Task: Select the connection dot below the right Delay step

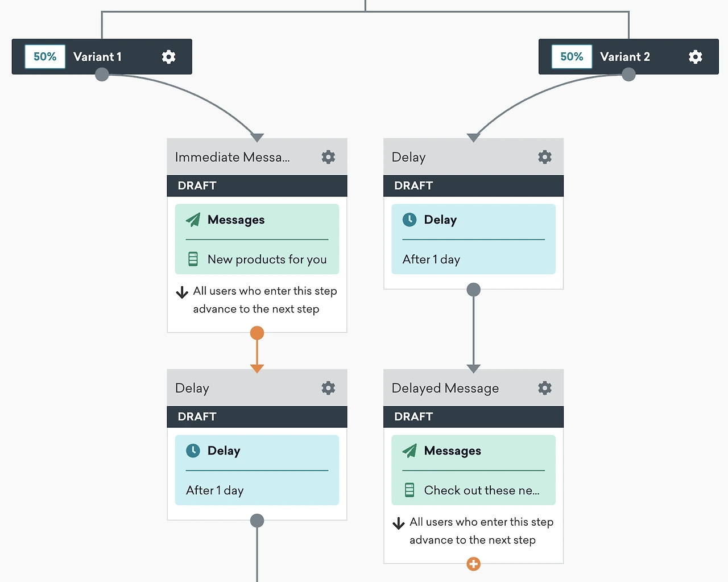Action: tap(473, 289)
